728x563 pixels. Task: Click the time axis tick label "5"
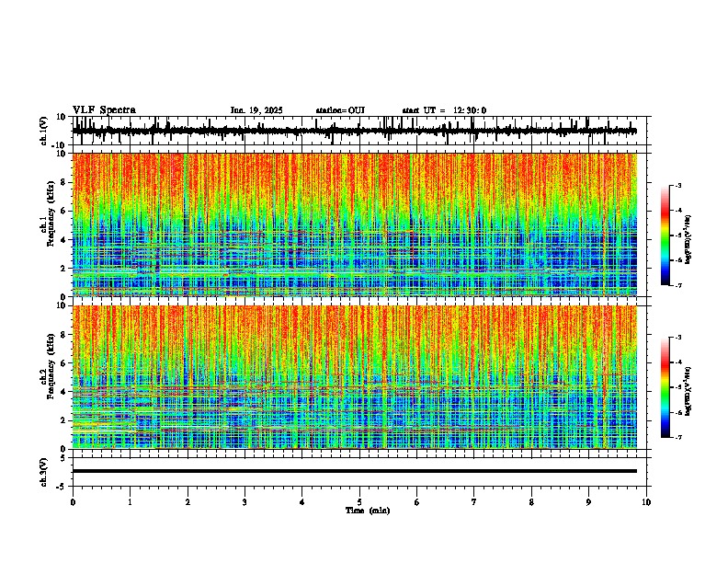click(359, 502)
